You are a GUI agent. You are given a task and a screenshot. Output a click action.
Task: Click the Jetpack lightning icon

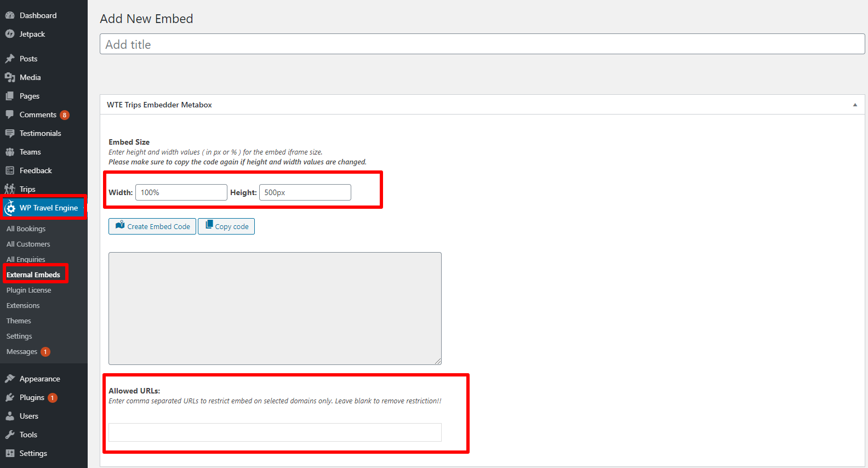[x=10, y=34]
